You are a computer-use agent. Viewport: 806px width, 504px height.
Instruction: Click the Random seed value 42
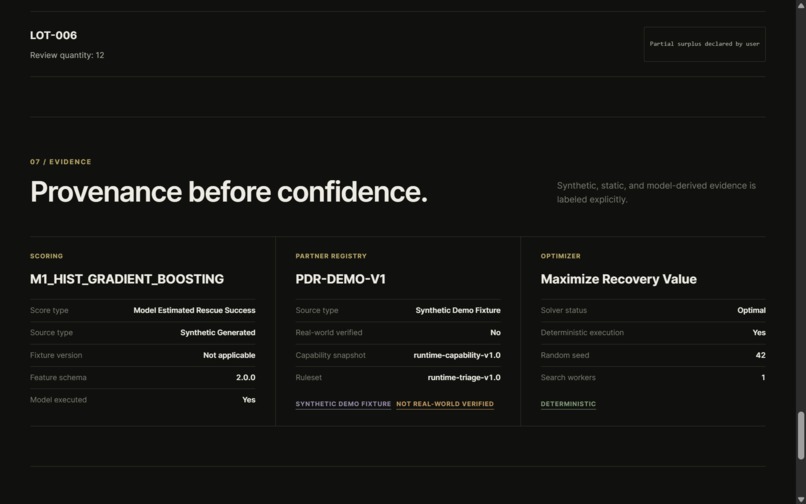tap(761, 355)
